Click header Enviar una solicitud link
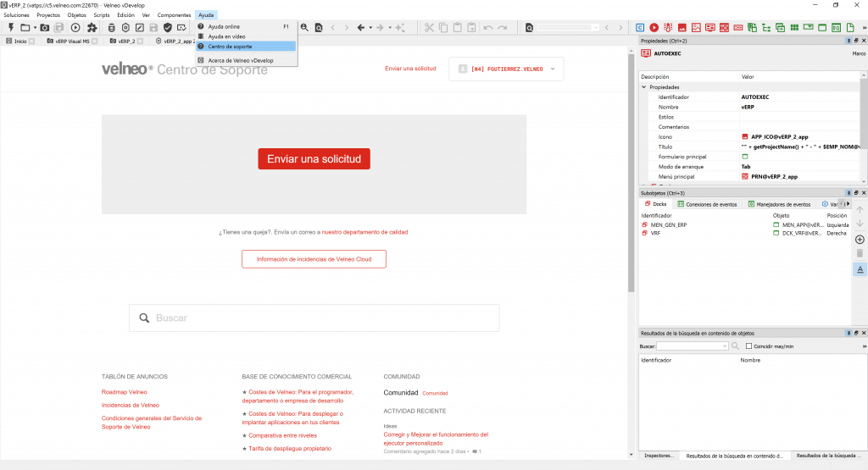This screenshot has width=868, height=470. (x=410, y=69)
